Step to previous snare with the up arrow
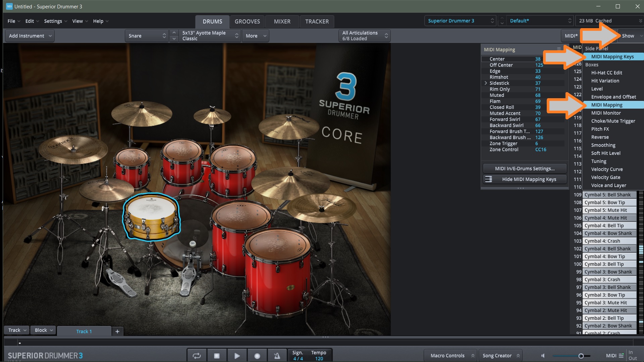Image resolution: width=644 pixels, height=362 pixels. point(174,33)
